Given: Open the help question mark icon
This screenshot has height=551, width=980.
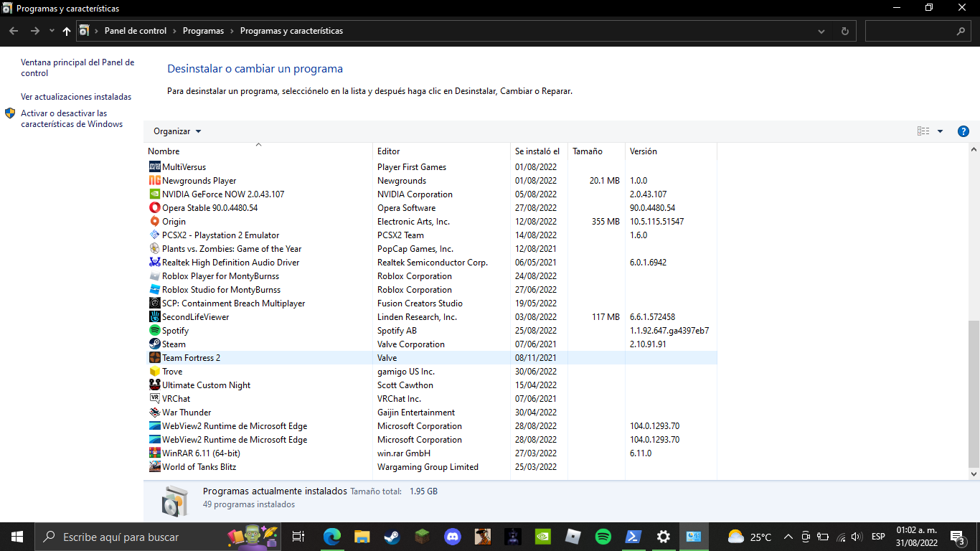Looking at the screenshot, I should (x=963, y=131).
